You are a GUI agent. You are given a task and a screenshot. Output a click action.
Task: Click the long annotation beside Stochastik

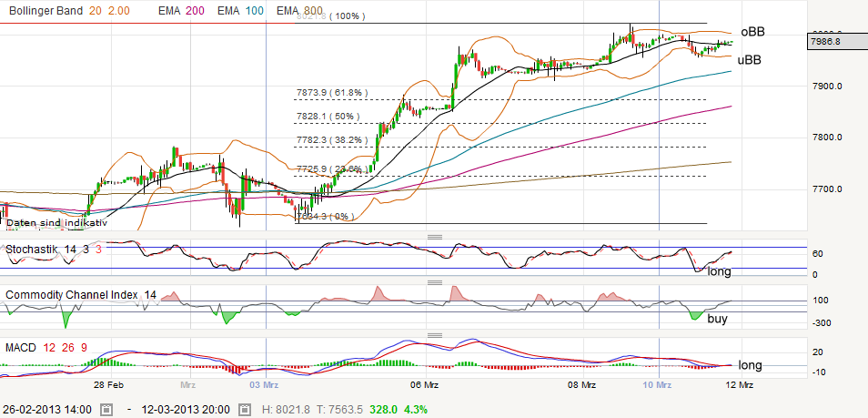tap(720, 271)
